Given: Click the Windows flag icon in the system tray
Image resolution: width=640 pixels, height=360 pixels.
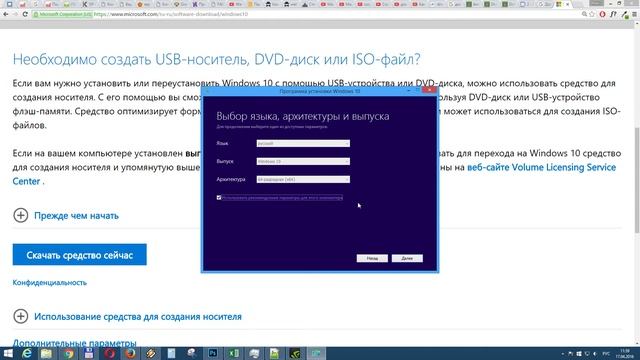Looking at the screenshot, I should [x=579, y=353].
